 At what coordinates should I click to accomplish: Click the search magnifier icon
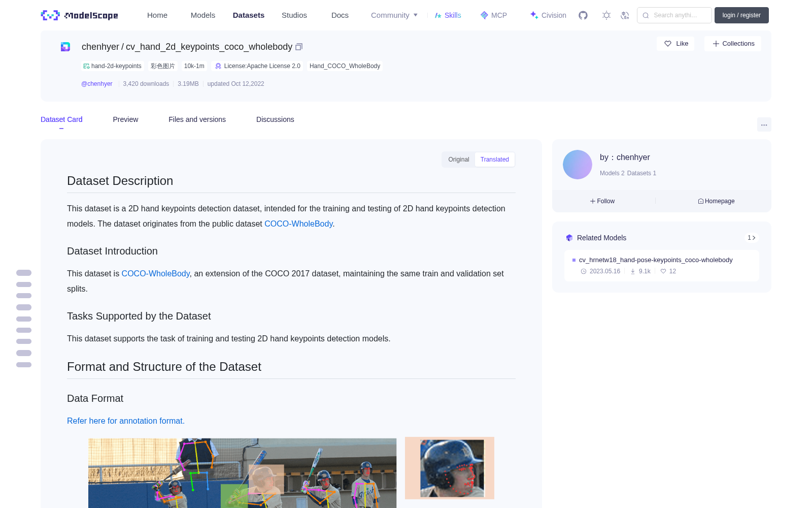(646, 15)
